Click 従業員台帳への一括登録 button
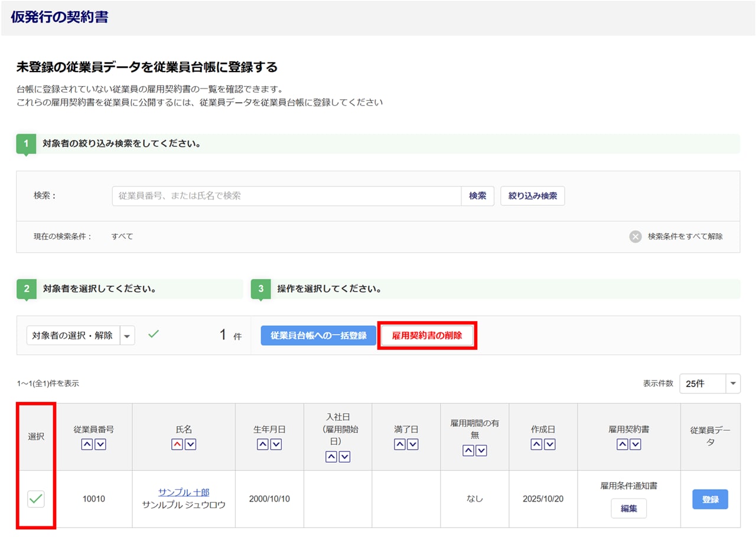Screen dimensions: 756x537 (318, 335)
